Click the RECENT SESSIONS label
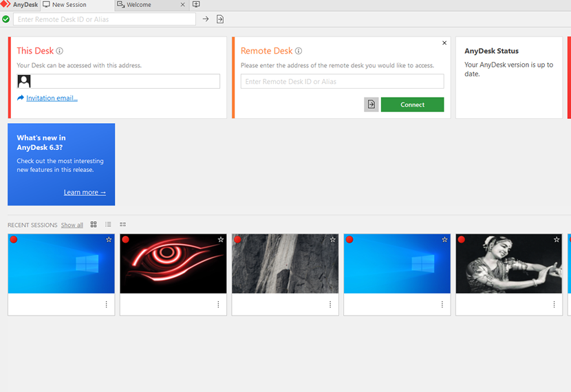The width and height of the screenshot is (571, 392). (32, 225)
